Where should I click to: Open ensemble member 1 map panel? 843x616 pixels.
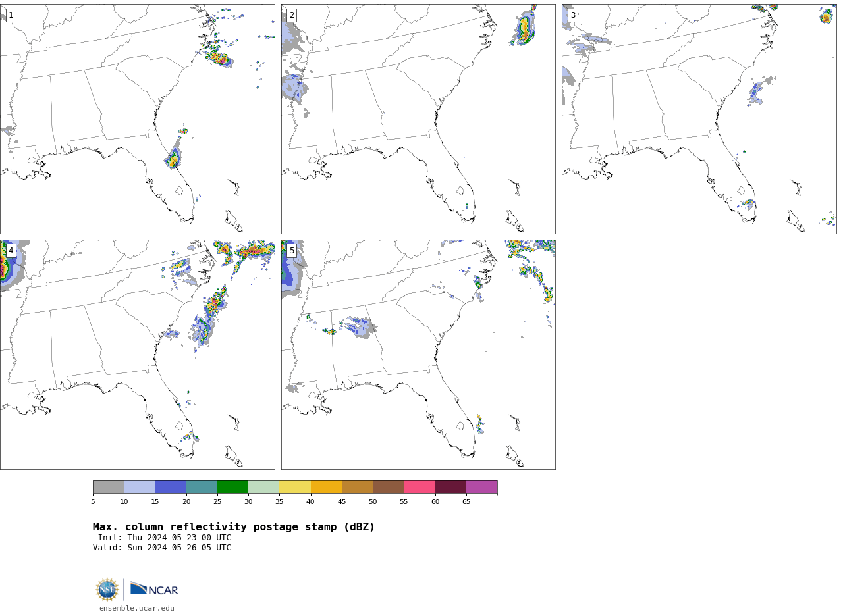coord(138,119)
